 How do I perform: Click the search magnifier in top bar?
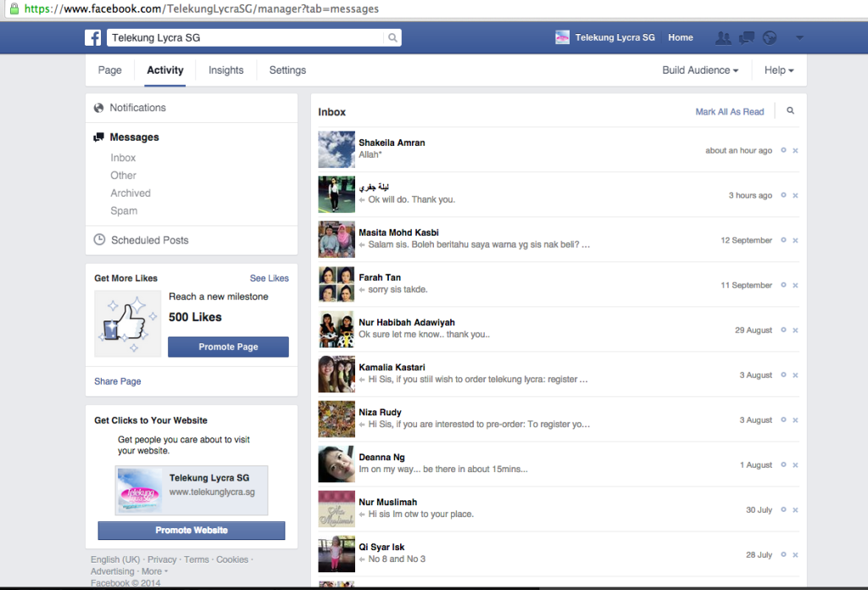392,37
